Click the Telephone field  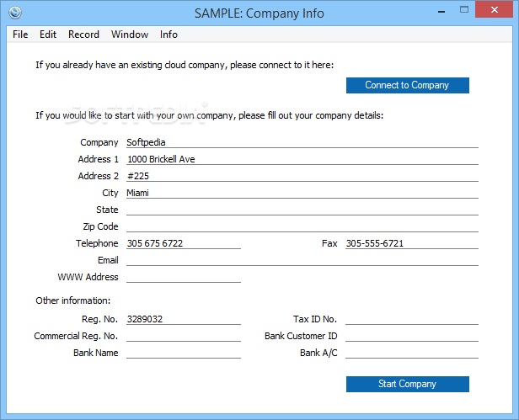(x=184, y=244)
